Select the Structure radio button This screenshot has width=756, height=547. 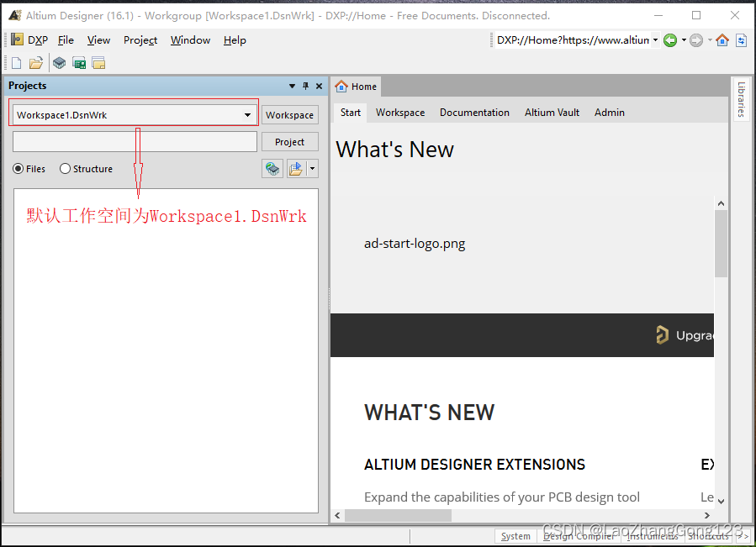point(86,169)
